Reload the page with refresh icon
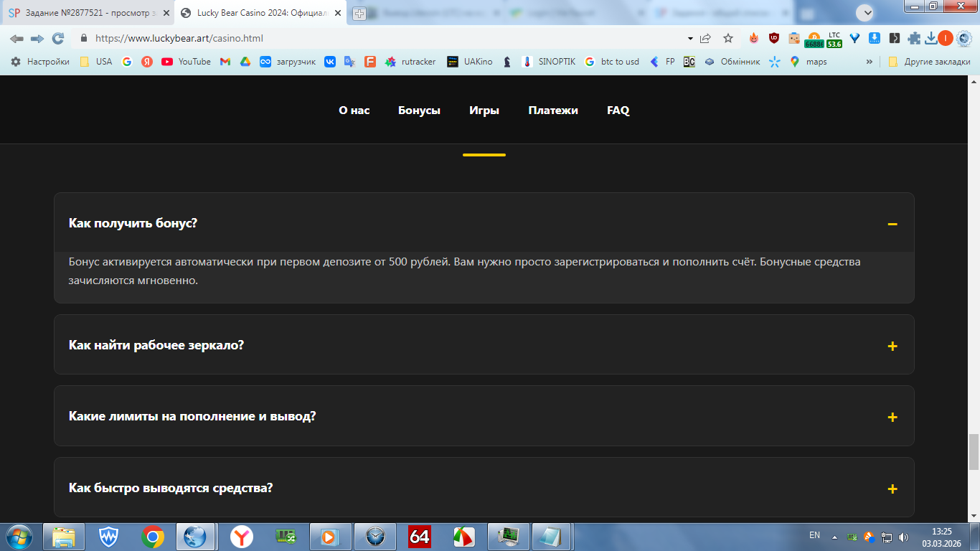The height and width of the screenshot is (551, 980). pyautogui.click(x=58, y=39)
